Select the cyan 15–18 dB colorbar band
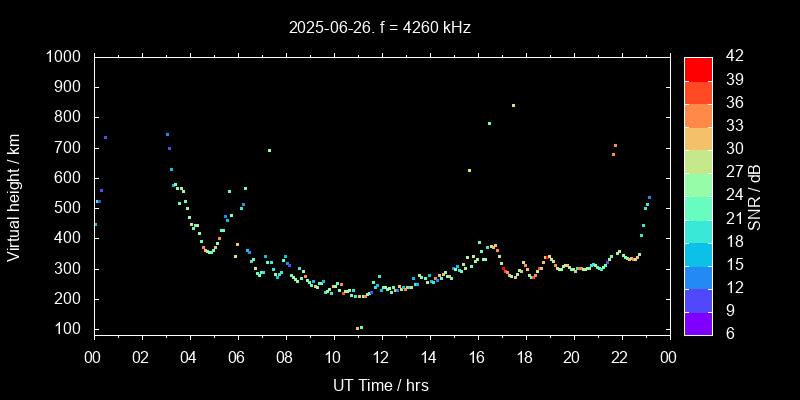The image size is (800, 400). click(698, 254)
